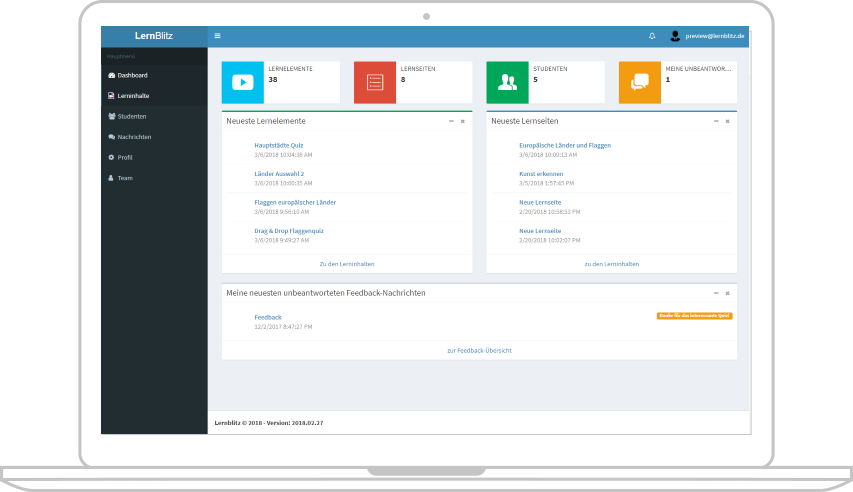Open Drag & Drop Flaggenquiz link

(289, 231)
